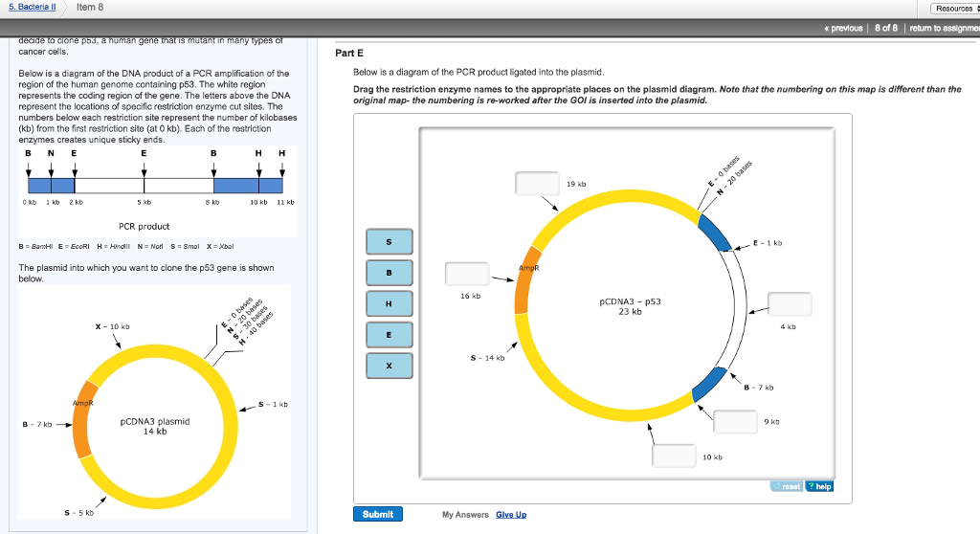
Task: Click the empty drop box at 10 kb
Action: tap(674, 456)
